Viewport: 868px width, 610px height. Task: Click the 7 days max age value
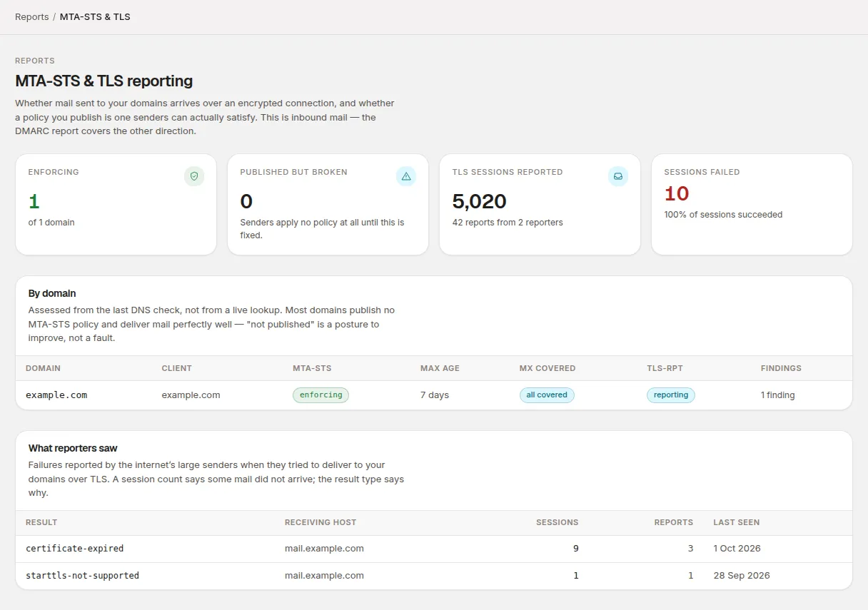point(435,395)
